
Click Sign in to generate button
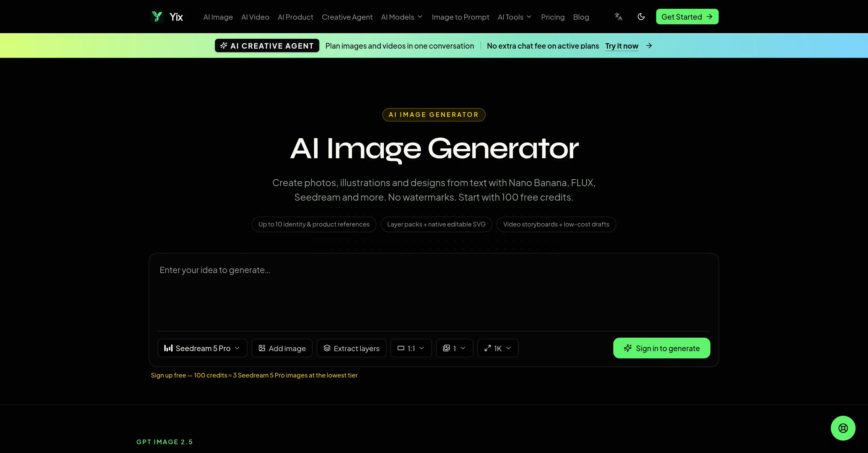(x=661, y=348)
